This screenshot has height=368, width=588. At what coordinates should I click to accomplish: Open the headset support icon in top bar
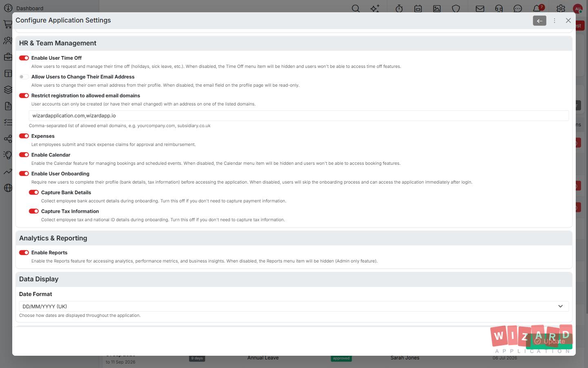tap(499, 9)
